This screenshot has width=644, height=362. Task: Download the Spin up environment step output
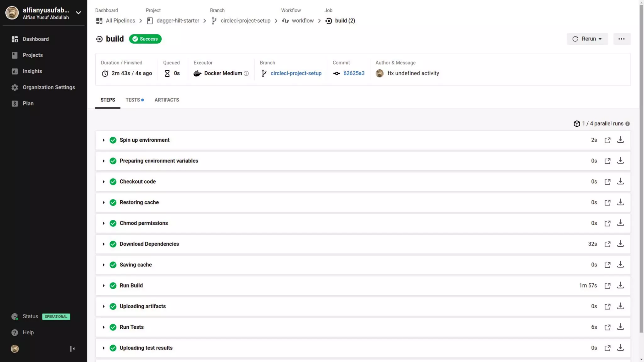pos(620,140)
